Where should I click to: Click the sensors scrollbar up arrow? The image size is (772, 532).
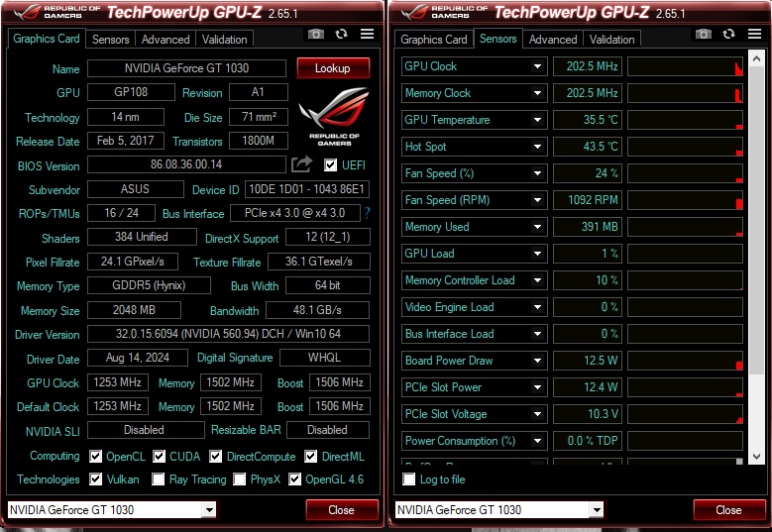pos(756,58)
